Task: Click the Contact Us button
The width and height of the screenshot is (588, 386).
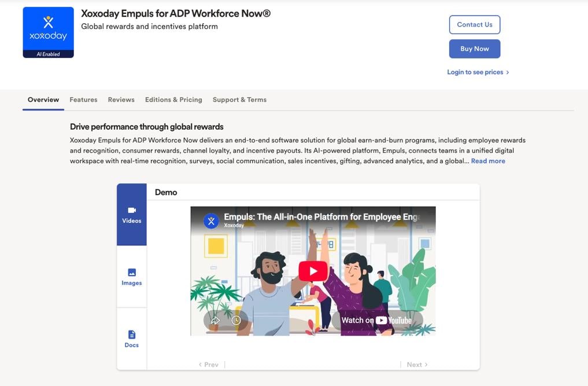Action: pos(474,24)
